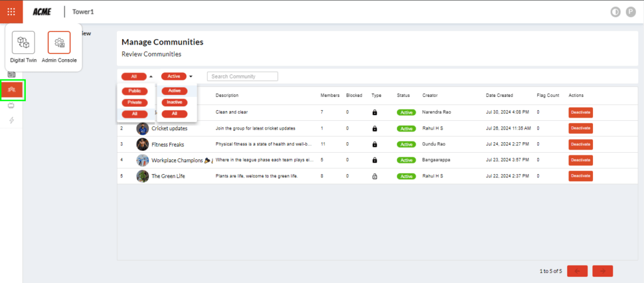
Task: Select Inactive in the status filter list
Action: pyautogui.click(x=174, y=102)
